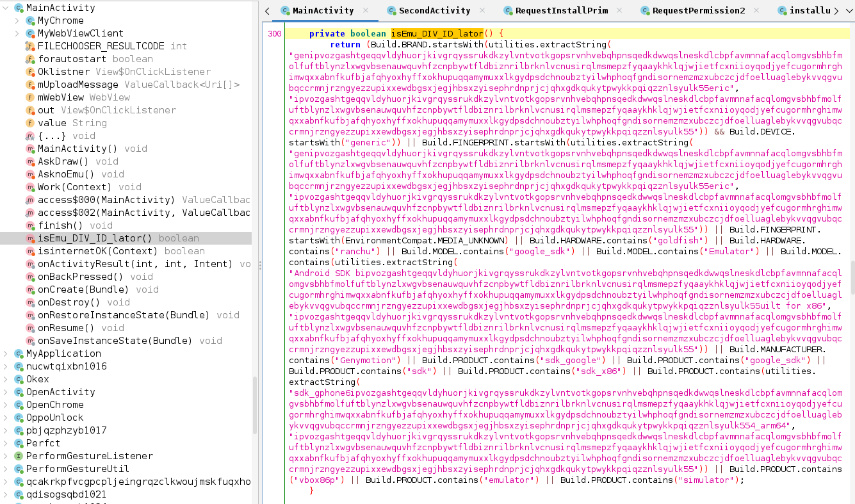
Task: Expand the MyApplication class node
Action: [x=6, y=354]
